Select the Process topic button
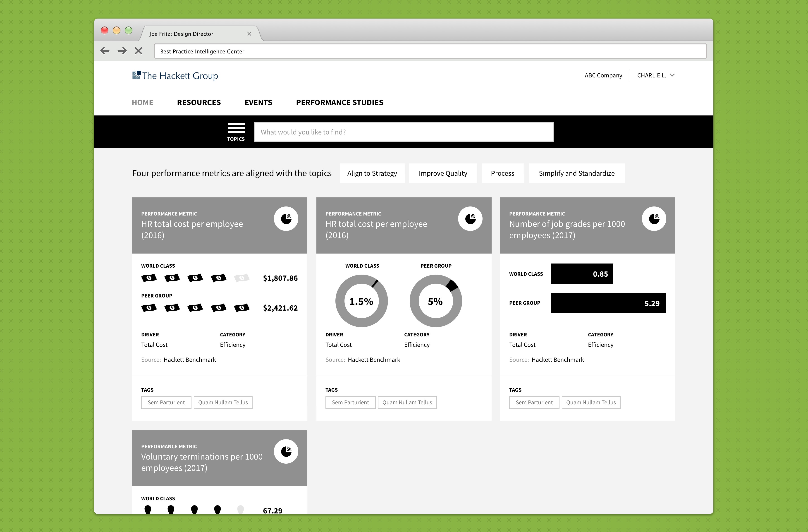The height and width of the screenshot is (532, 808). pos(502,173)
